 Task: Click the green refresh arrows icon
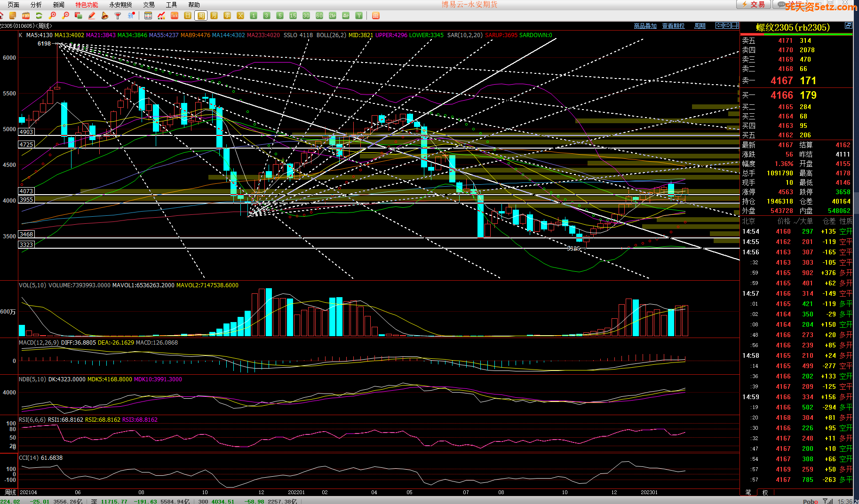click(x=39, y=16)
